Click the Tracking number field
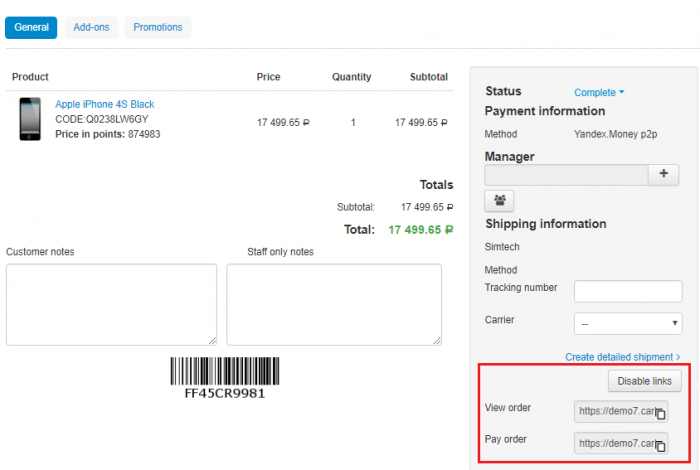 click(628, 291)
